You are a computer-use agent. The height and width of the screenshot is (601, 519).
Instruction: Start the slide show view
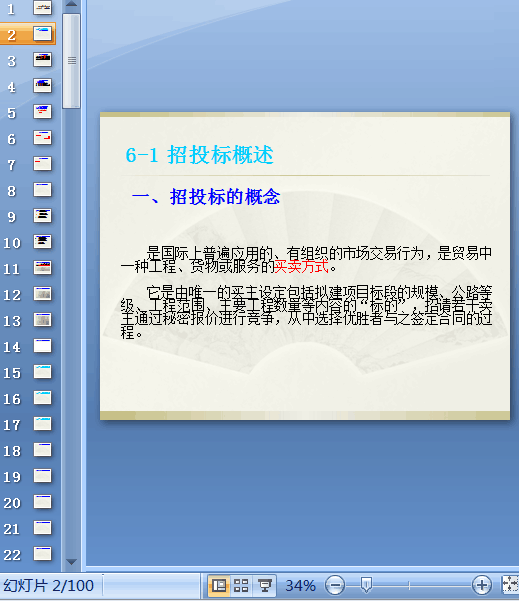(264, 585)
